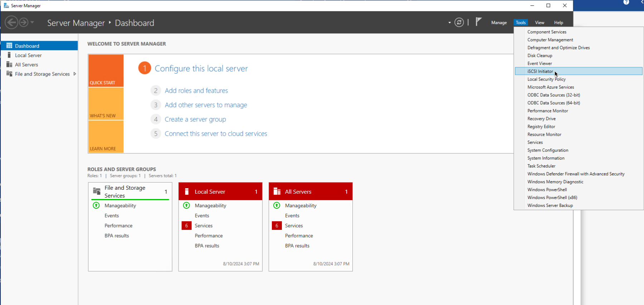Screen dimensions: 644x305
Task: Open Registry Editor from Tools menu
Action: (579, 126)
